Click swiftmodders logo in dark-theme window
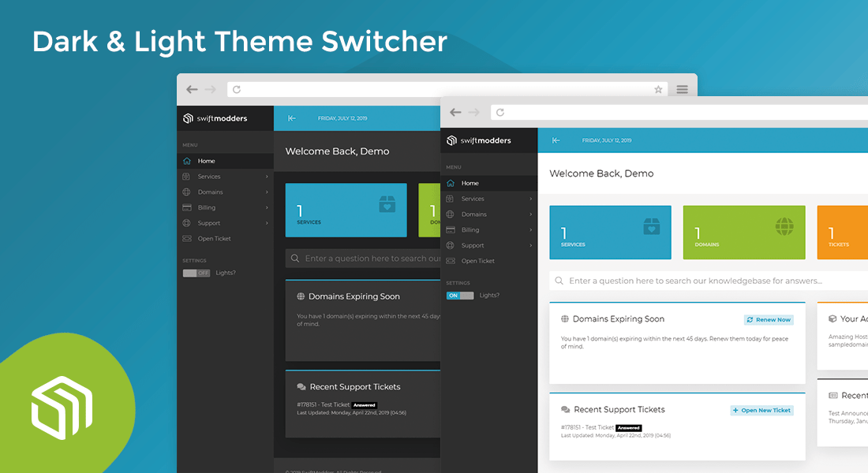868x473 pixels. point(215,118)
